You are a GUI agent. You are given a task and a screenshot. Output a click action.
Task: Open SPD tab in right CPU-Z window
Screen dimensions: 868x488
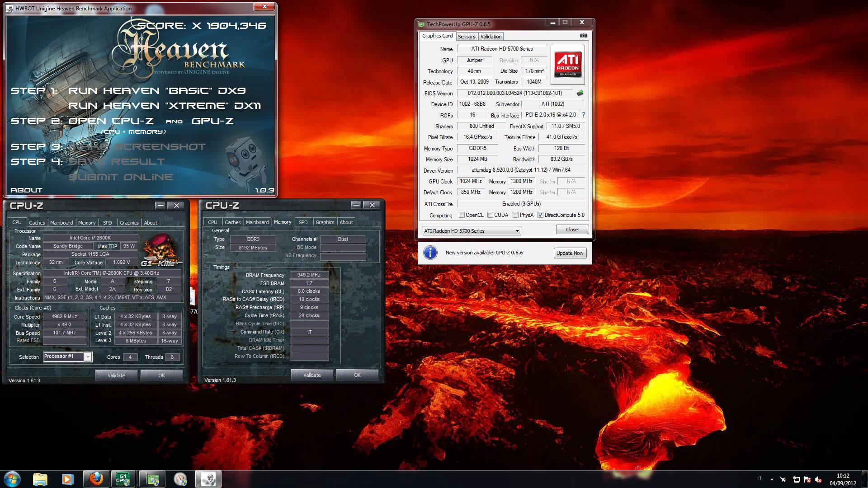303,222
